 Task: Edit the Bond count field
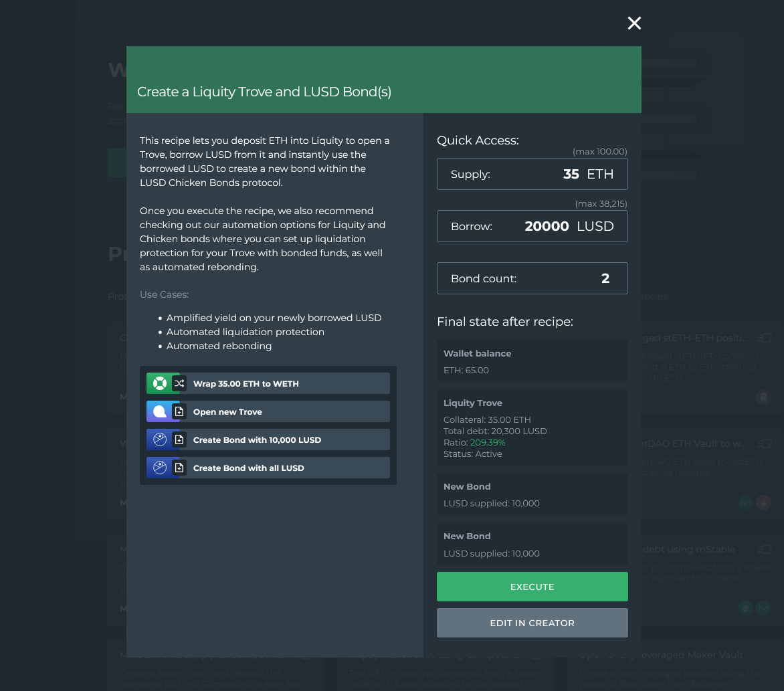click(x=532, y=278)
